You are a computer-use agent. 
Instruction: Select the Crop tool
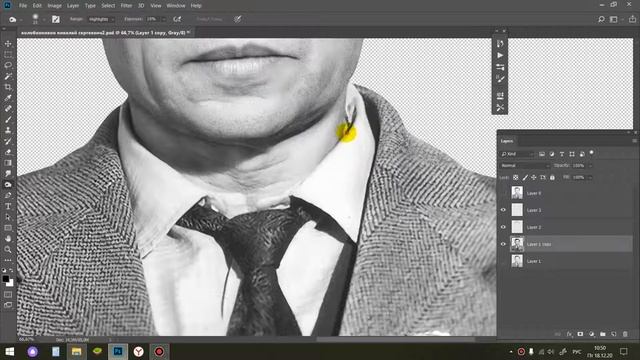8,87
